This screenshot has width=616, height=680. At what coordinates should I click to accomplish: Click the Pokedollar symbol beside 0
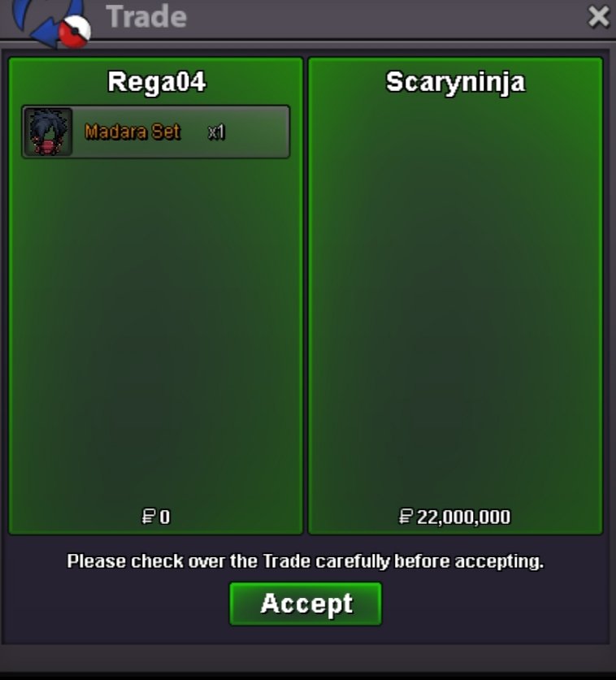[149, 516]
